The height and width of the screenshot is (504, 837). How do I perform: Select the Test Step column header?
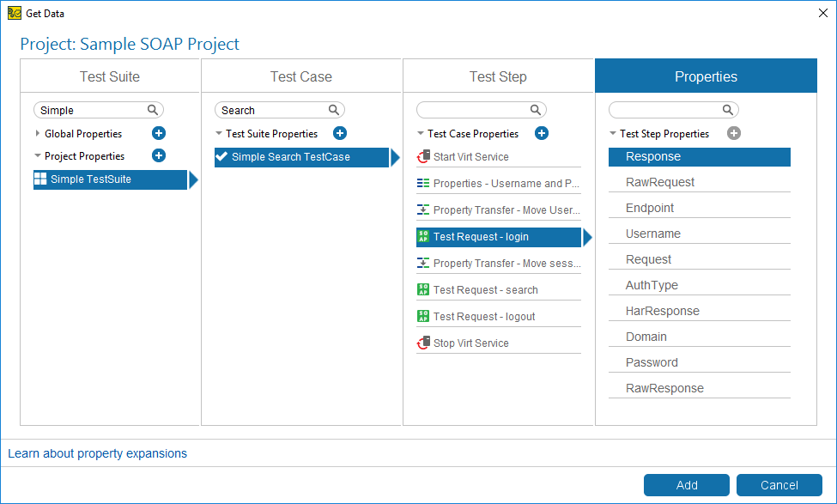498,76
